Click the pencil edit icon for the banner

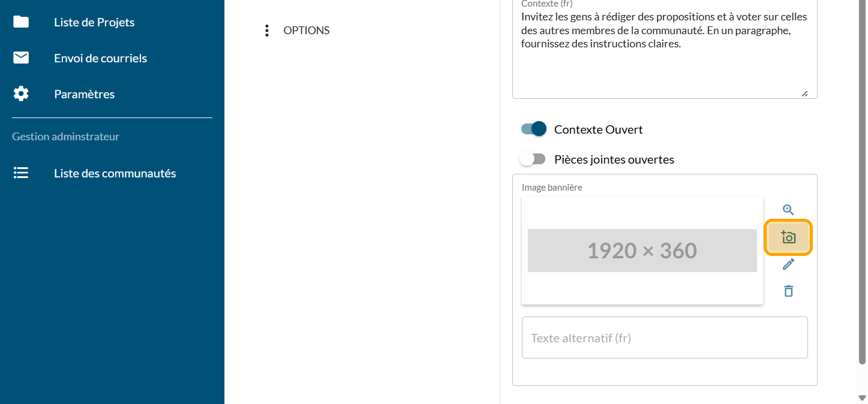coord(788,264)
